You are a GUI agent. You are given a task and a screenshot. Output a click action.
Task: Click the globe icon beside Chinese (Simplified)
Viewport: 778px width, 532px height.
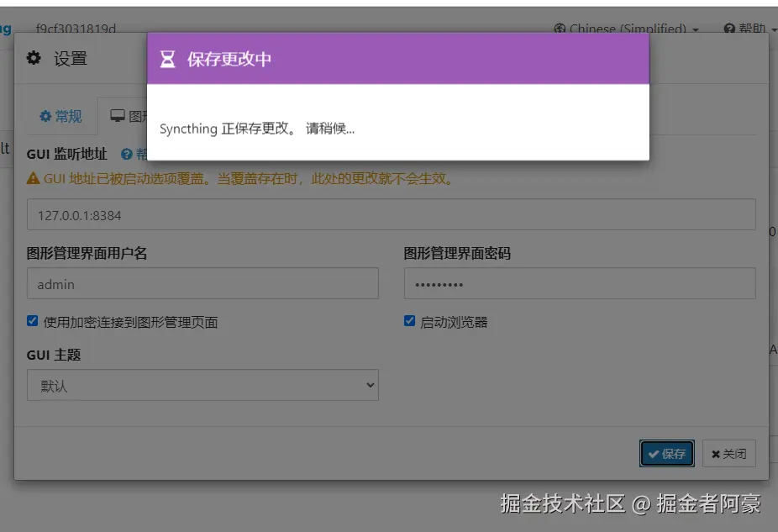[560, 29]
